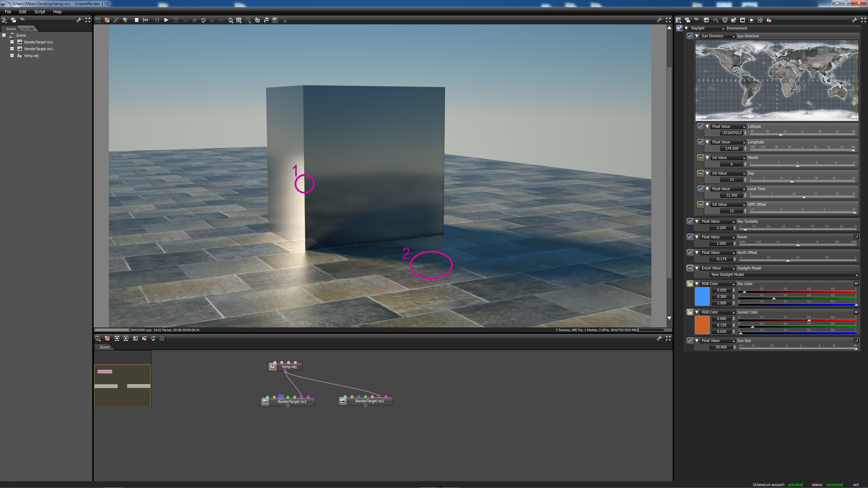This screenshot has width=868, height=488.
Task: Click the orange Sunset Color swatch
Action: click(x=702, y=325)
